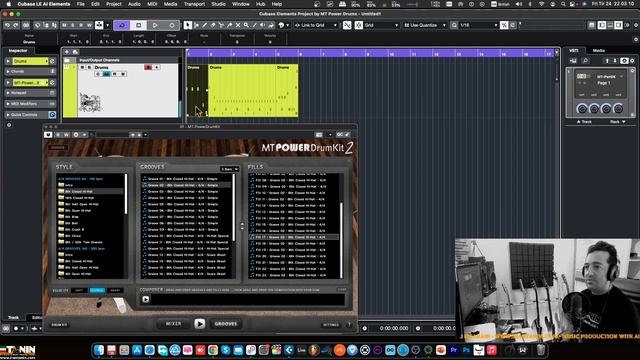Toggle record enable on Drums track
Screen dimensions: 640x360
coord(148,67)
